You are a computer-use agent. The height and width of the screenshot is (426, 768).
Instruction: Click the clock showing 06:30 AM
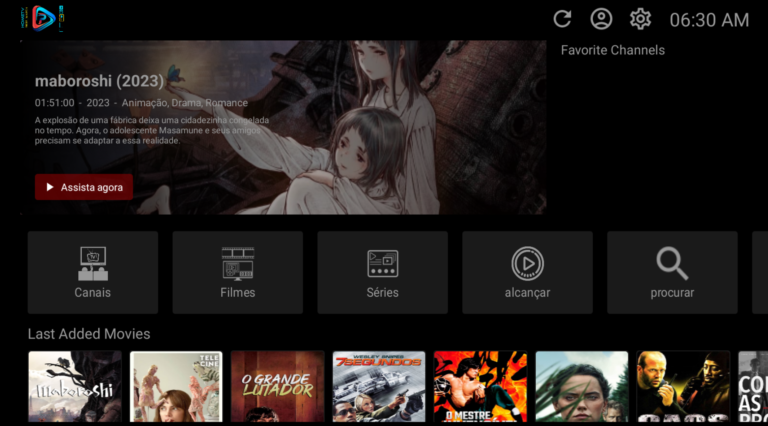click(709, 20)
